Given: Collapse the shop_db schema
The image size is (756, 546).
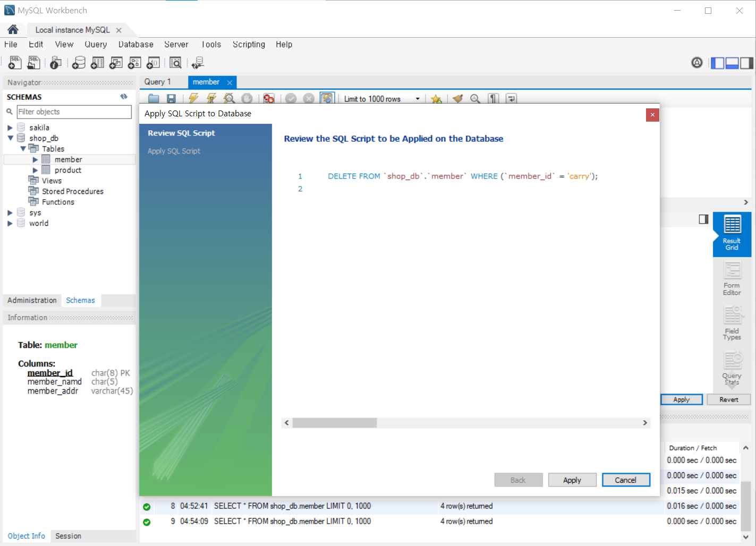Looking at the screenshot, I should click(10, 138).
